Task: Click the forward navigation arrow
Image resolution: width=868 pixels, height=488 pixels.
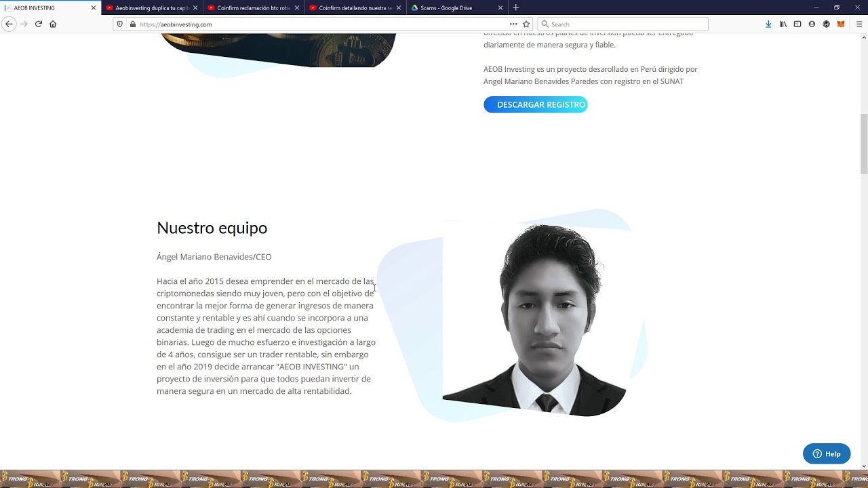Action: (x=24, y=24)
